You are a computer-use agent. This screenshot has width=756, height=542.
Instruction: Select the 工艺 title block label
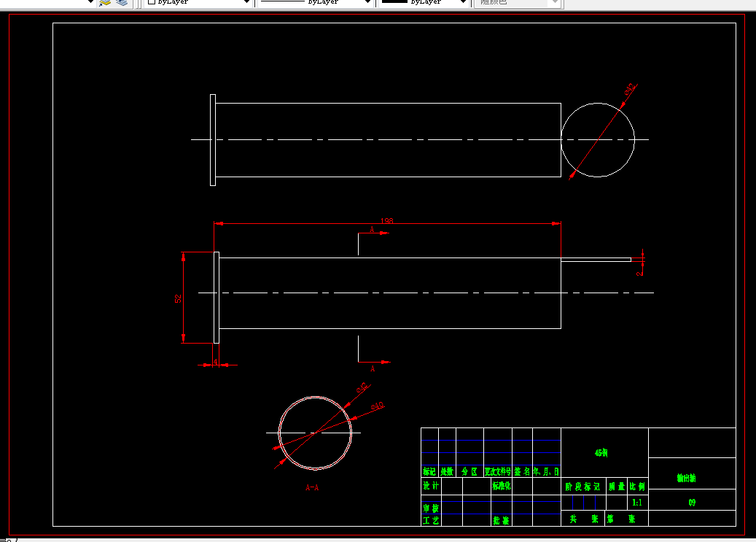pyautogui.click(x=431, y=520)
